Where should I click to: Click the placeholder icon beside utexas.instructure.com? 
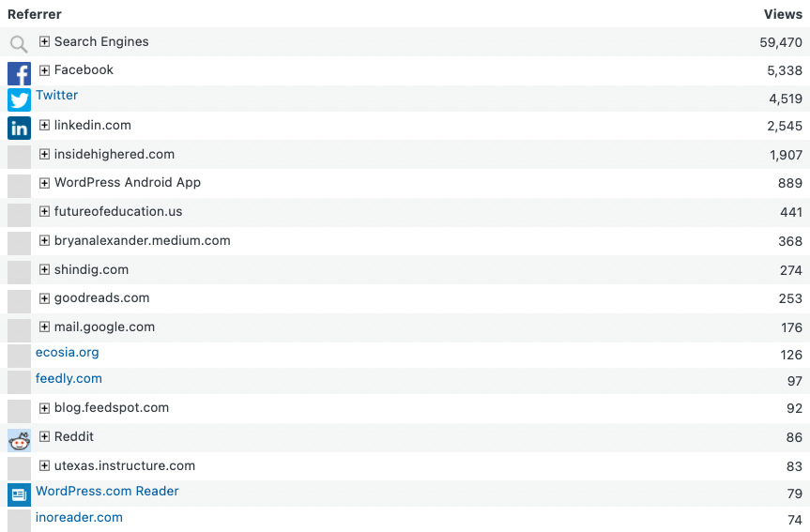point(19,469)
